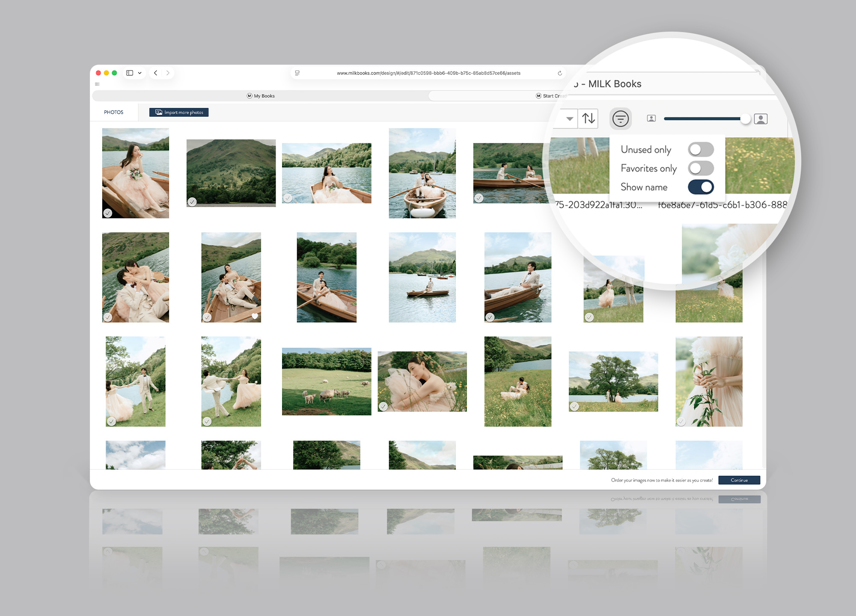Click favorite heart on boat couple photo

pyautogui.click(x=255, y=317)
